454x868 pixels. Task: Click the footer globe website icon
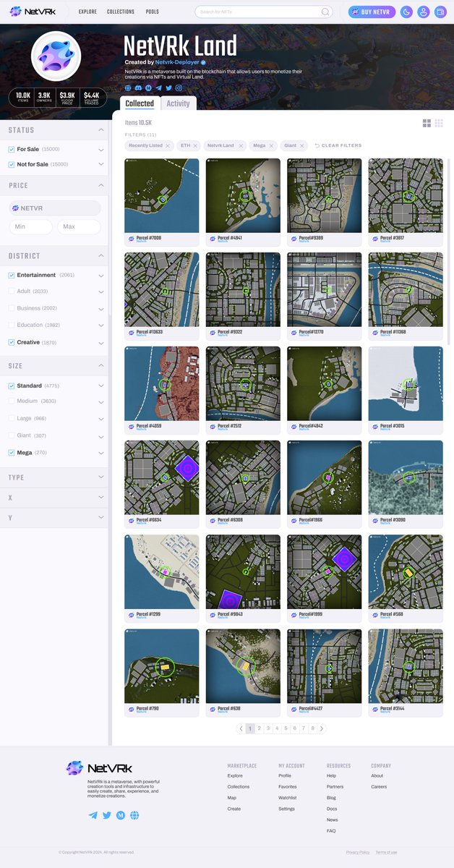coord(134,815)
